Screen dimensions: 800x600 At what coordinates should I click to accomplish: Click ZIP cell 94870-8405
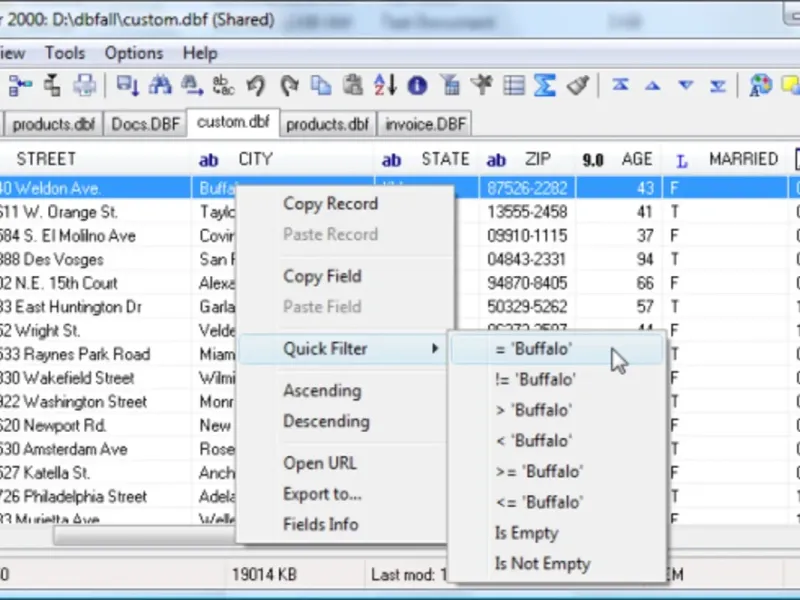tap(528, 283)
